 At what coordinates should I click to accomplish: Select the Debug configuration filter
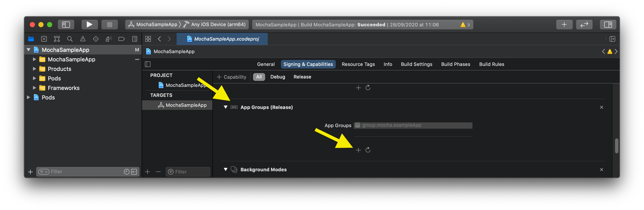(278, 77)
